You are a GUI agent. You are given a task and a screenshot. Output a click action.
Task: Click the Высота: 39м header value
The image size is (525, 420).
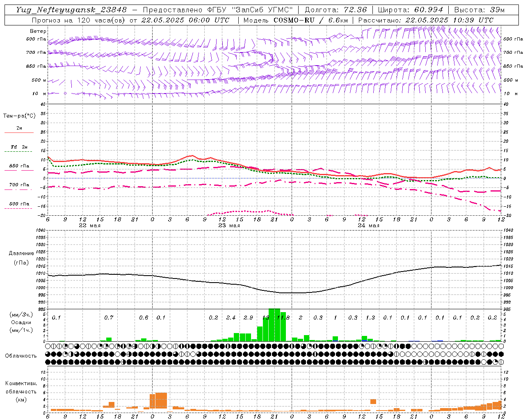[479, 10]
